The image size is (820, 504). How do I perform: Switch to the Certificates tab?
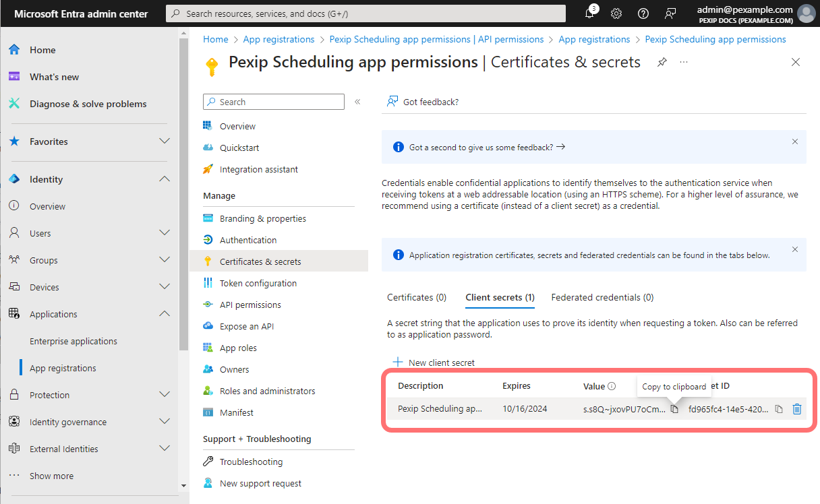(416, 297)
